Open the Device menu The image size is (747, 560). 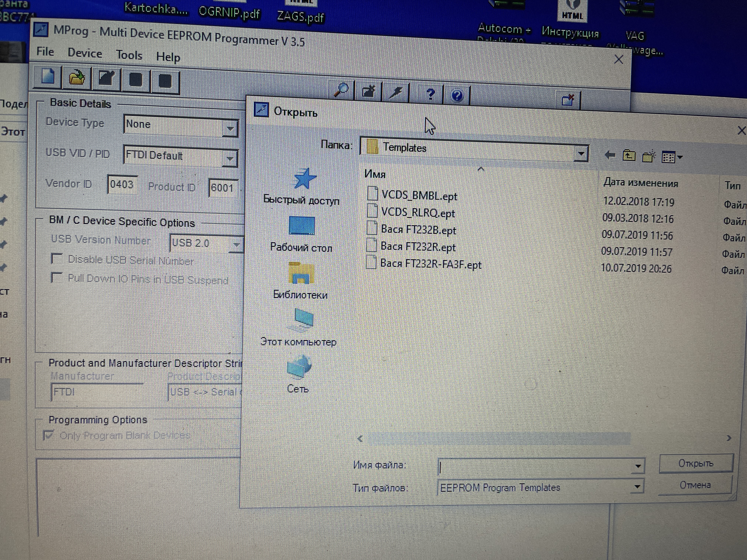pos(85,53)
